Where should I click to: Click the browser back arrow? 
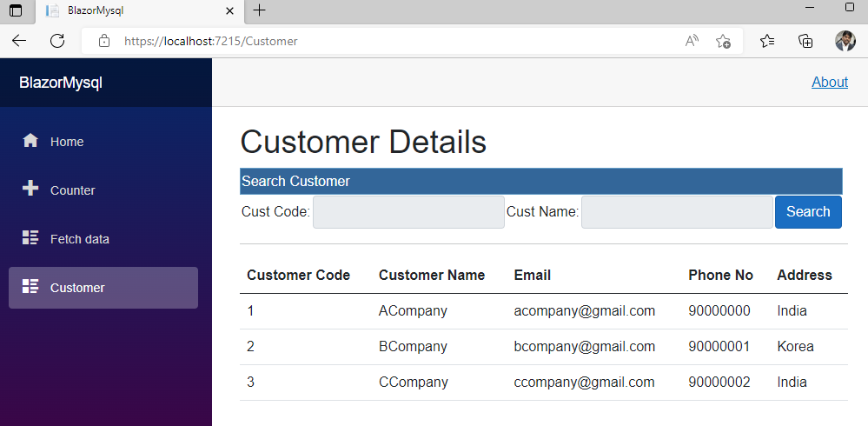(x=19, y=41)
